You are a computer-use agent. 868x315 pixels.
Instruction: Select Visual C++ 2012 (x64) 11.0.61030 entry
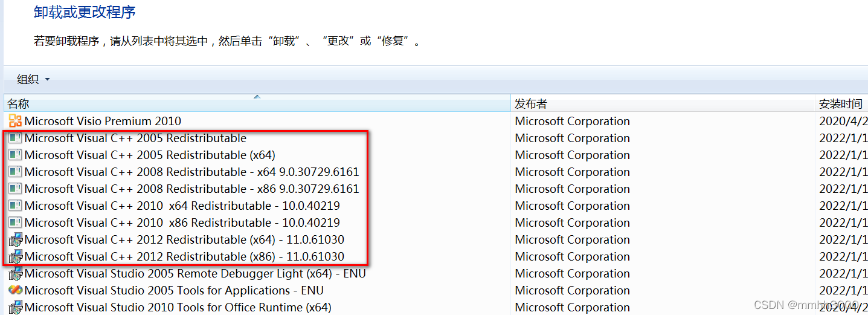pyautogui.click(x=184, y=239)
